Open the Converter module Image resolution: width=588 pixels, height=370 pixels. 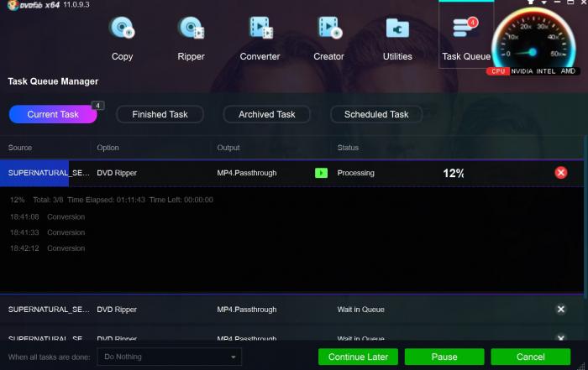coord(260,39)
